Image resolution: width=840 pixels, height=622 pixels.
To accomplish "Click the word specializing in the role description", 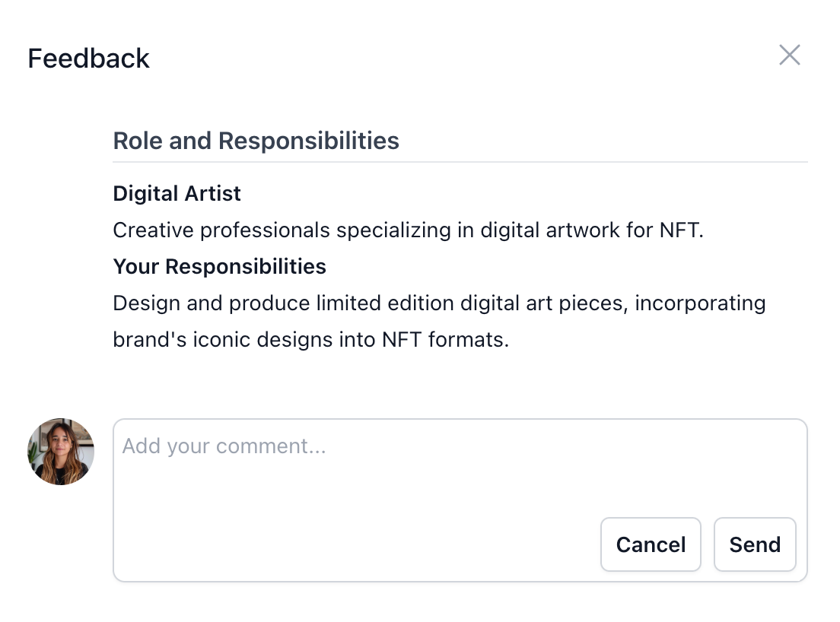I will click(393, 230).
